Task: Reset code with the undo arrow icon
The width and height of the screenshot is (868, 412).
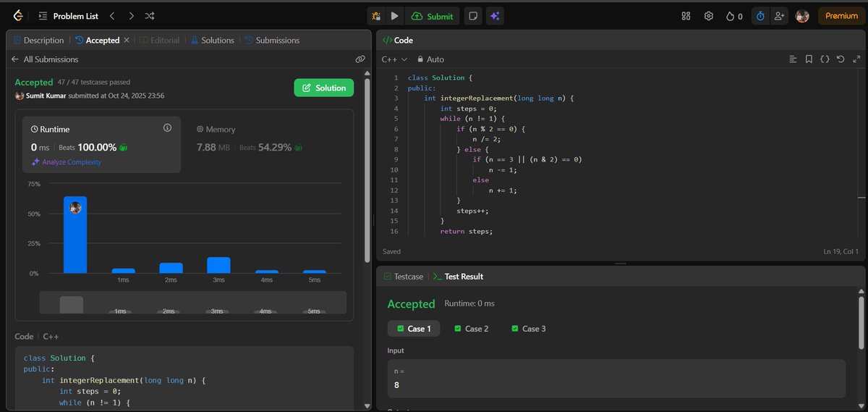Action: click(840, 59)
